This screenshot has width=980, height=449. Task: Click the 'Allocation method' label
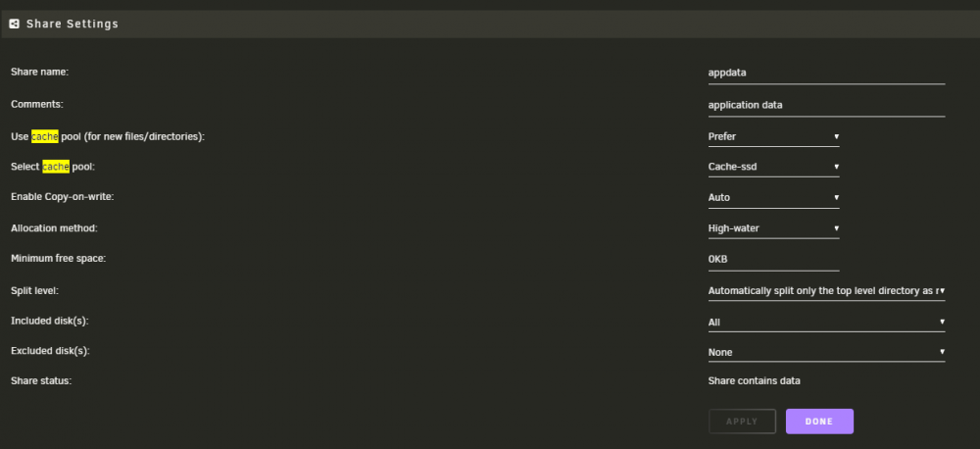(54, 228)
